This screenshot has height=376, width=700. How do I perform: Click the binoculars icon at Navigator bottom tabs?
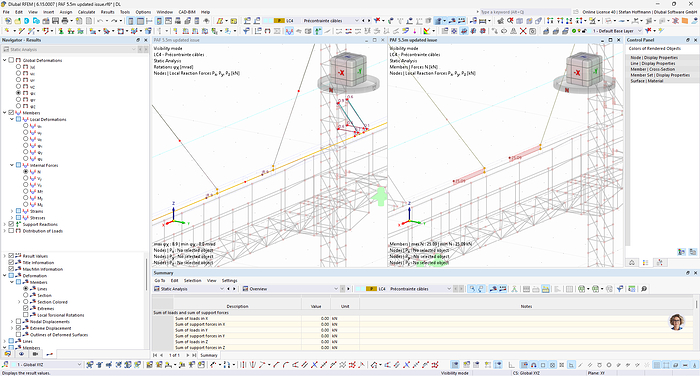8,354
